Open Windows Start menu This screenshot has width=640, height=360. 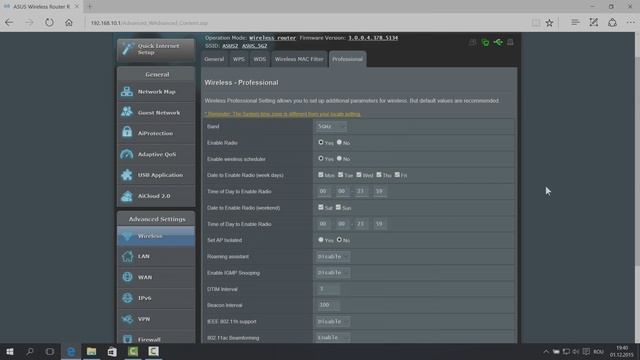tap(10, 351)
